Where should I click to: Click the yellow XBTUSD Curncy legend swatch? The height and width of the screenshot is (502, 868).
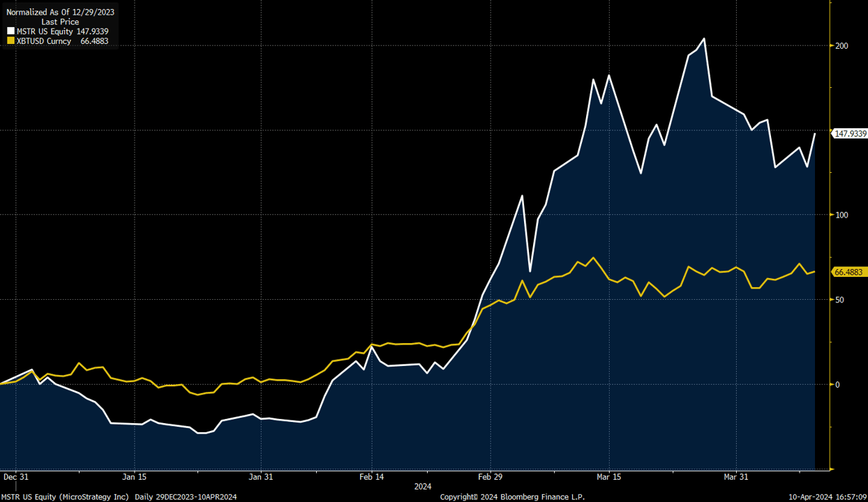(10, 41)
